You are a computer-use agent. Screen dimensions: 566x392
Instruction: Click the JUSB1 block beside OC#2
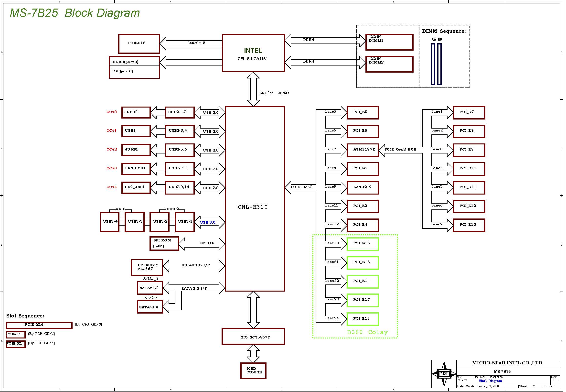(136, 150)
